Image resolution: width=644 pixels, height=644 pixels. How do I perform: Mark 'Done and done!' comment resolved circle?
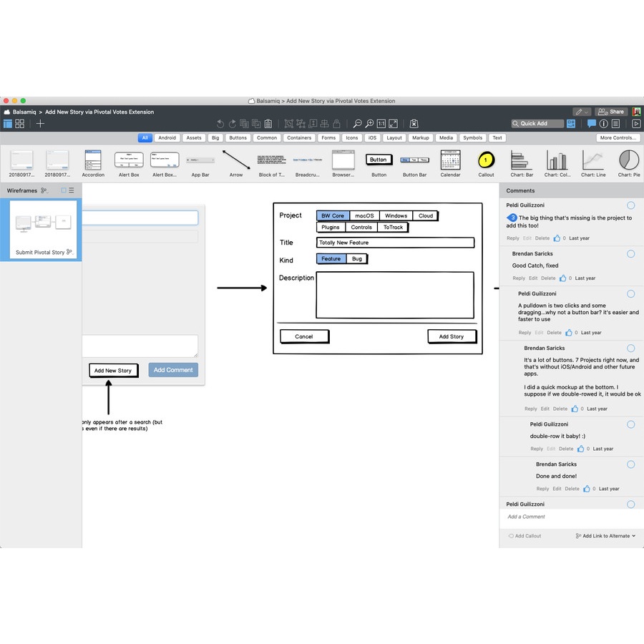pyautogui.click(x=630, y=464)
